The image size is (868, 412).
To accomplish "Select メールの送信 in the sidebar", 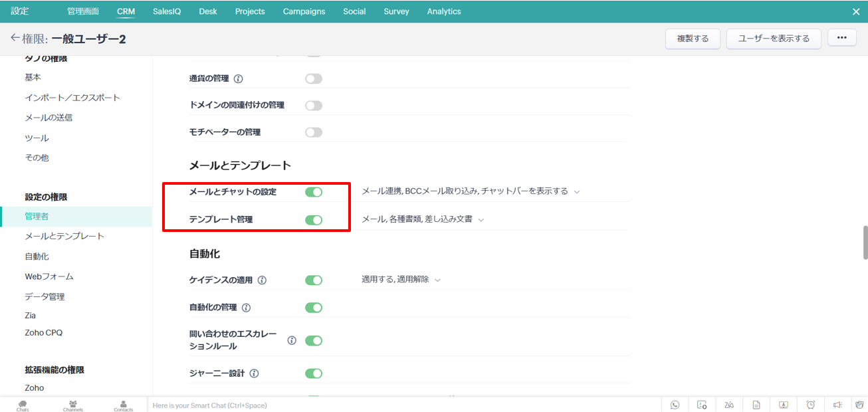I will click(49, 118).
